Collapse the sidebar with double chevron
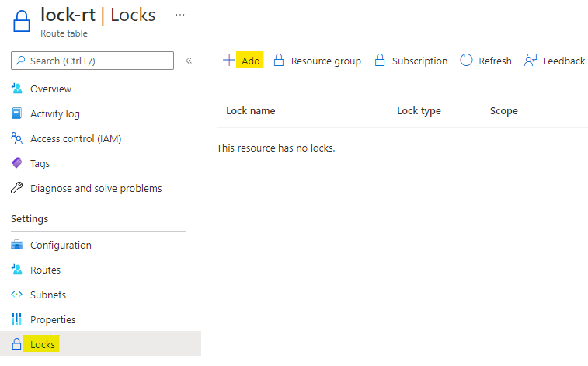 (189, 61)
